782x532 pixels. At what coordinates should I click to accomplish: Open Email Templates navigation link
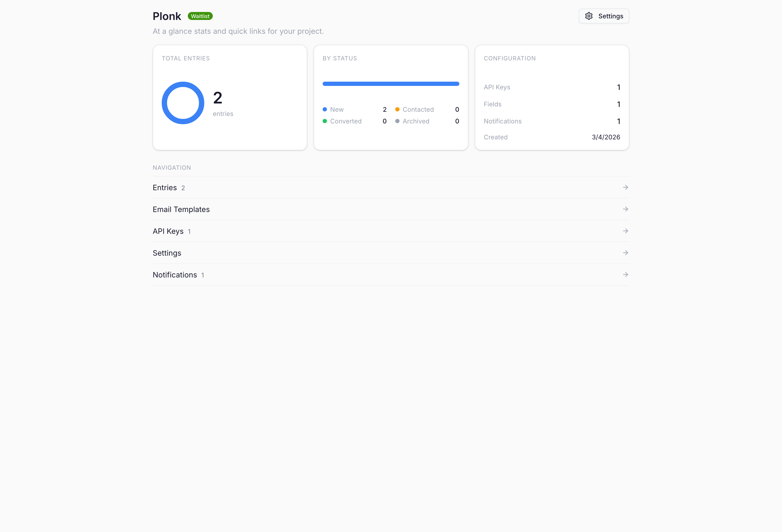point(181,209)
